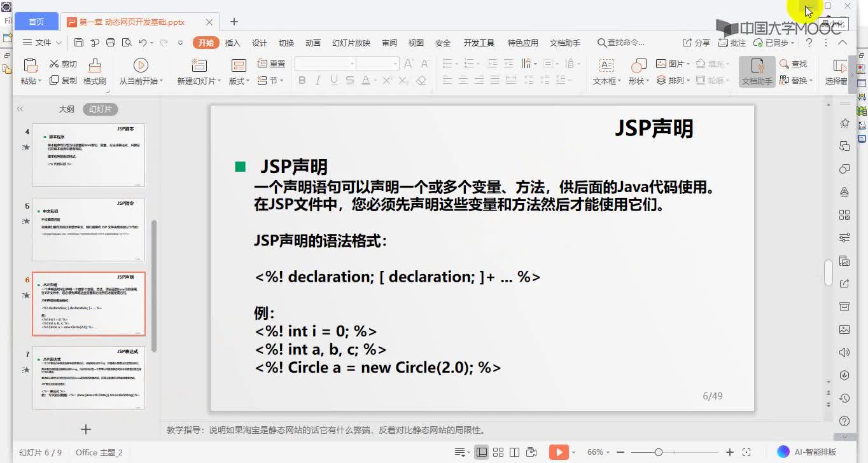Select slide 7 JSP表达式 thumbnail

point(88,378)
